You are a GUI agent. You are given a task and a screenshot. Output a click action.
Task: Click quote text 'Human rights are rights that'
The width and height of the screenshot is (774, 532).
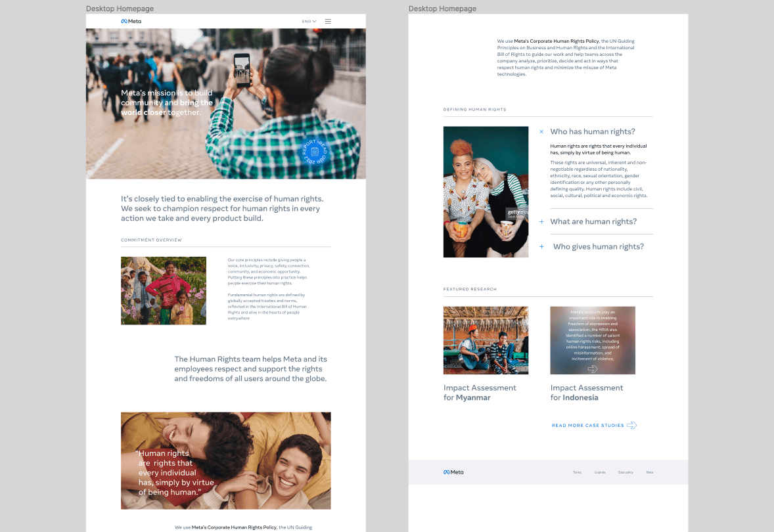point(175,472)
